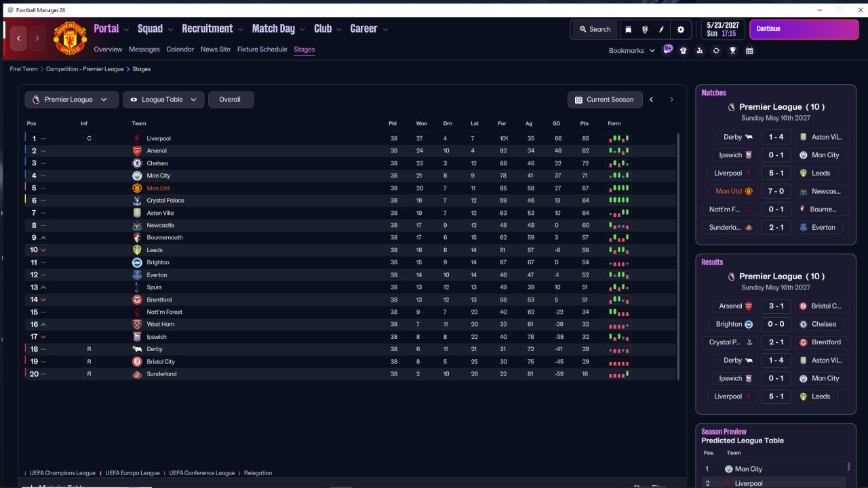
Task: Select the Stages tab
Action: point(304,49)
